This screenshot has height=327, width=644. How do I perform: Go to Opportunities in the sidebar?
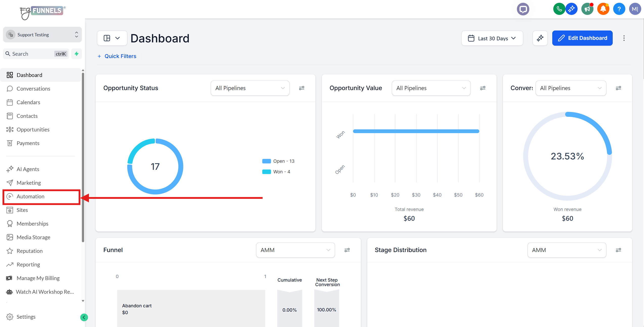(x=33, y=129)
